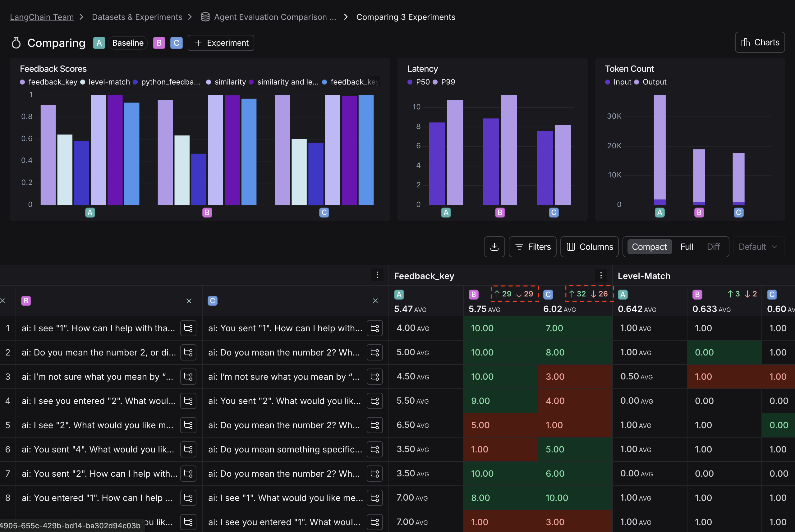795x532 pixels.
Task: Open the left table header options menu
Action: (x=377, y=275)
